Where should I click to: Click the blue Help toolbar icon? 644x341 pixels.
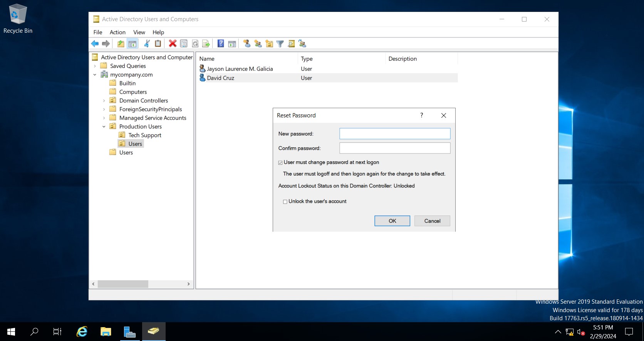pyautogui.click(x=221, y=43)
